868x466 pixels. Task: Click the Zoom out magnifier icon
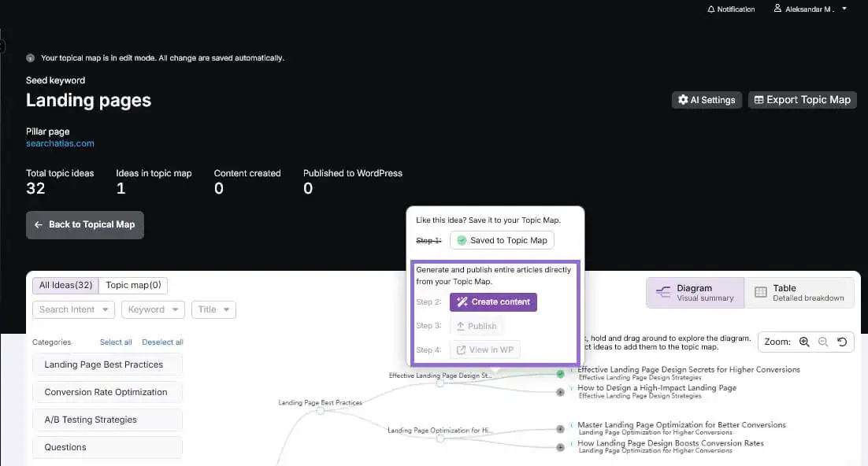pos(824,342)
